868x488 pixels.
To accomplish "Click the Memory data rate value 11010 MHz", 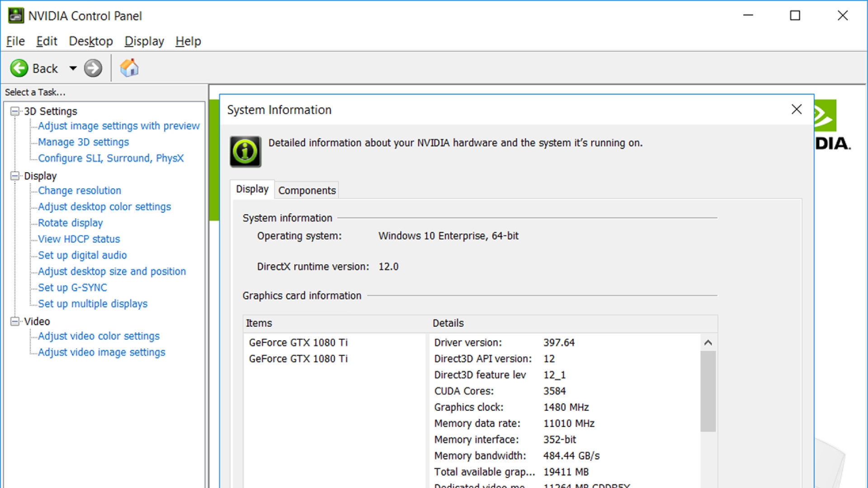I will click(569, 423).
